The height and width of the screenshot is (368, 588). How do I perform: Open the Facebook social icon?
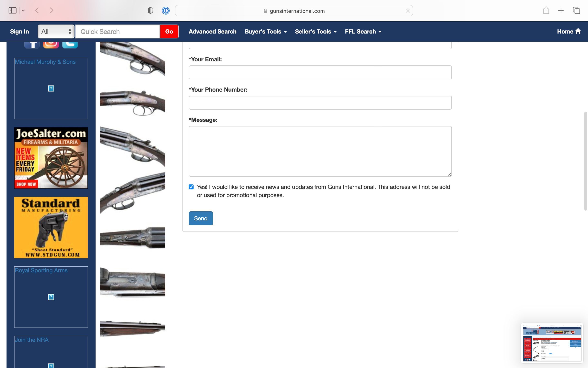(x=32, y=45)
